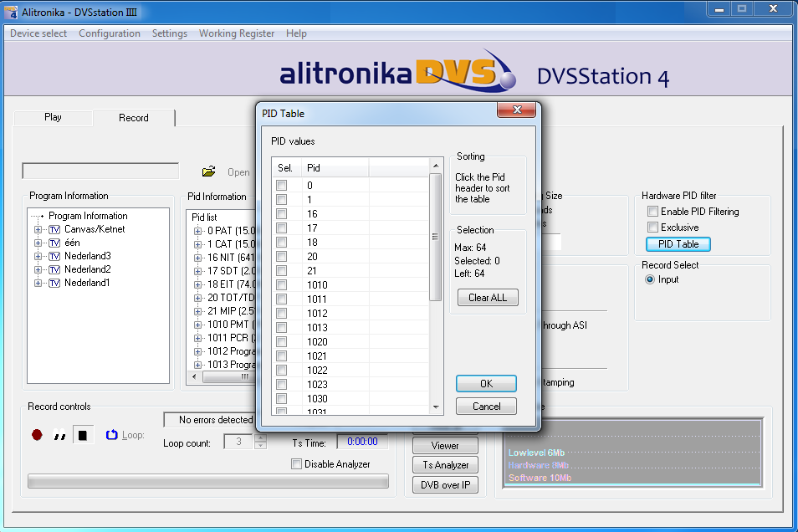Click the red record button
798x532 pixels.
coord(37,435)
